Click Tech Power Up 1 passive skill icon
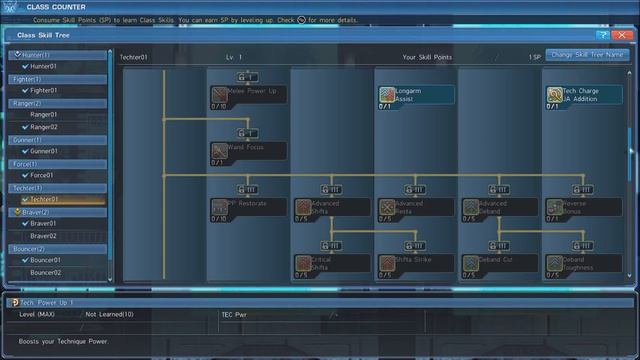Screen dimensions: 640x360 pos(15,302)
